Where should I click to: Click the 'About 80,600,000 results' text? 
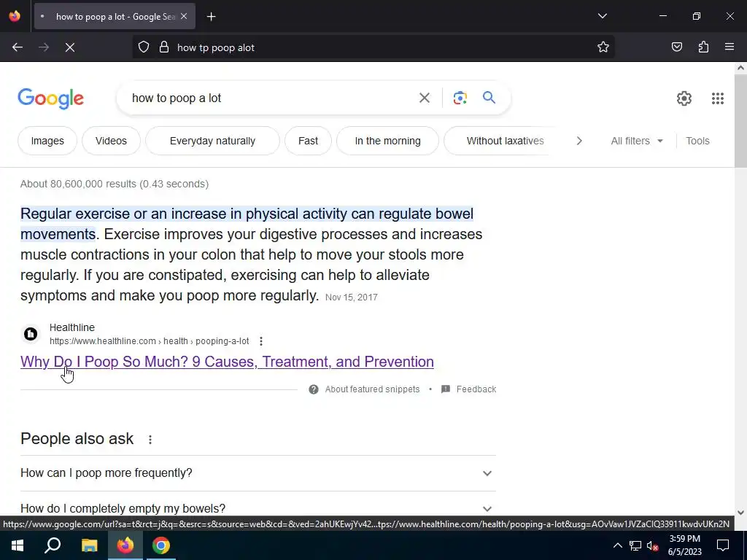(x=115, y=184)
